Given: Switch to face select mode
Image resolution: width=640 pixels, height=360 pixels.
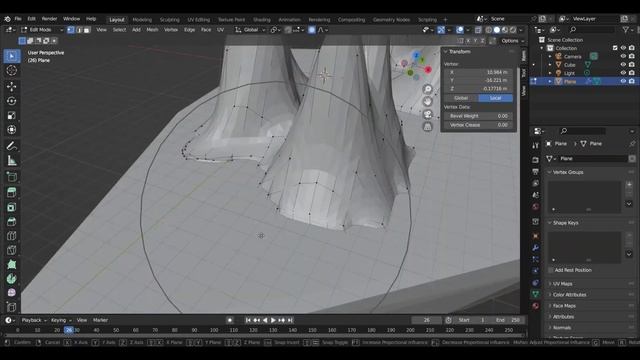Looking at the screenshot, I should [87, 30].
